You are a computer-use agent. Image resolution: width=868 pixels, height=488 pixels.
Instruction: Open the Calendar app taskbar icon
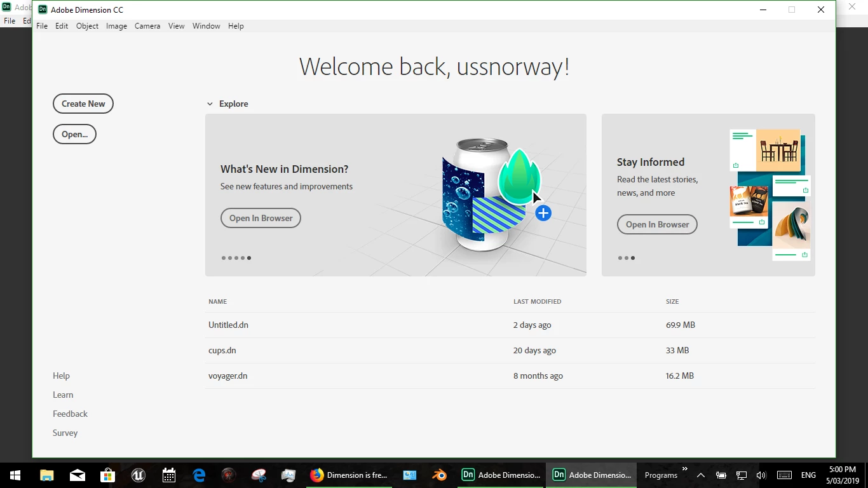[168, 475]
